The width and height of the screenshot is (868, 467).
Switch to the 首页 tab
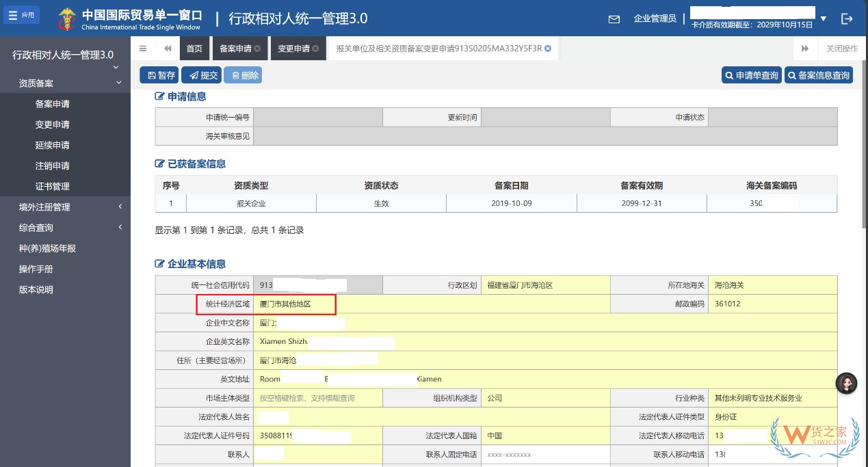pos(194,49)
